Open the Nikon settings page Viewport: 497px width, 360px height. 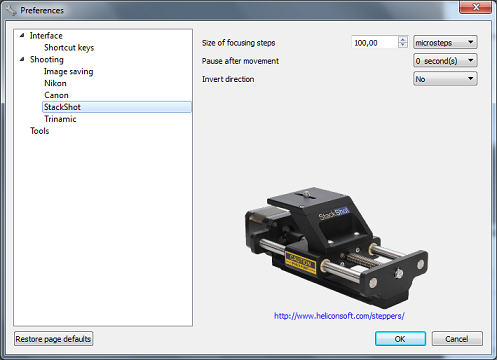point(55,83)
